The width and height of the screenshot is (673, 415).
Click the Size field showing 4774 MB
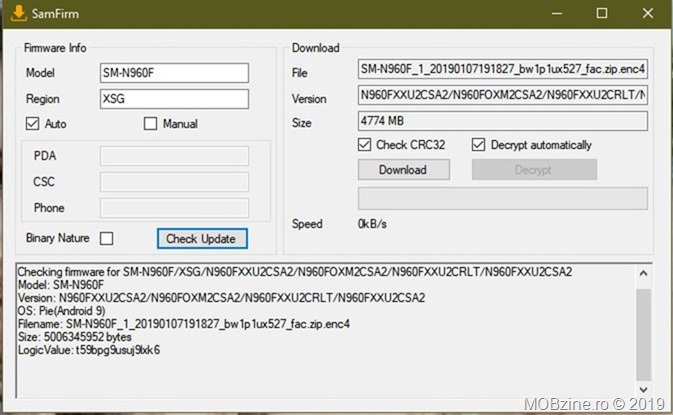[503, 121]
